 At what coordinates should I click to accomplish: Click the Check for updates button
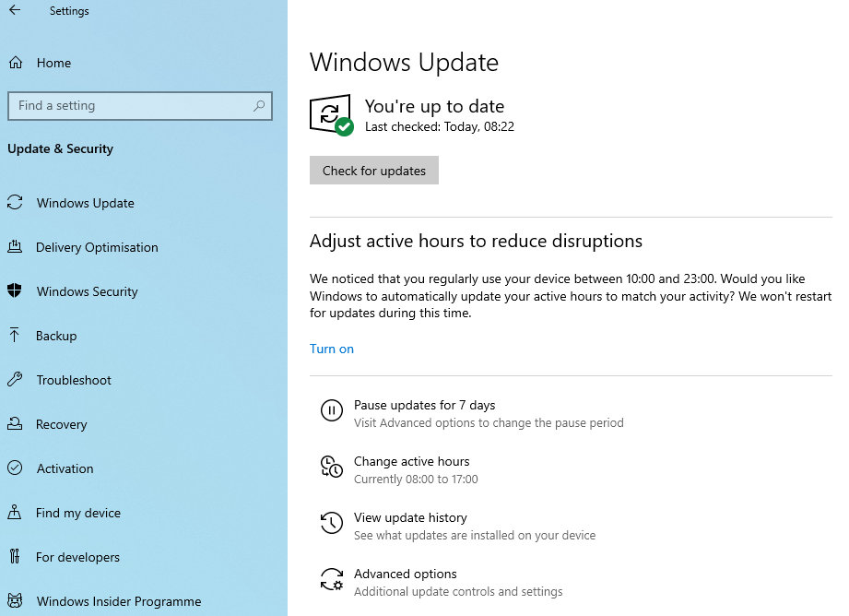374,170
